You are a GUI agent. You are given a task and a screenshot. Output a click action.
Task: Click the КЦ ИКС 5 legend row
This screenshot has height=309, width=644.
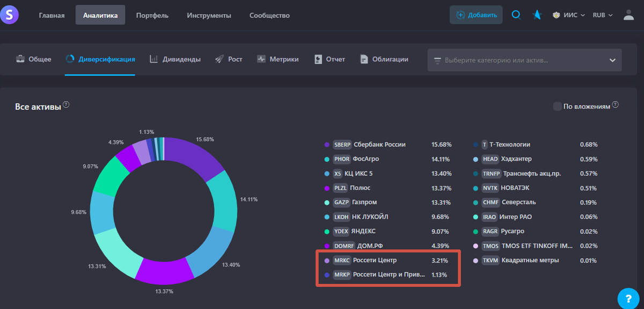389,174
